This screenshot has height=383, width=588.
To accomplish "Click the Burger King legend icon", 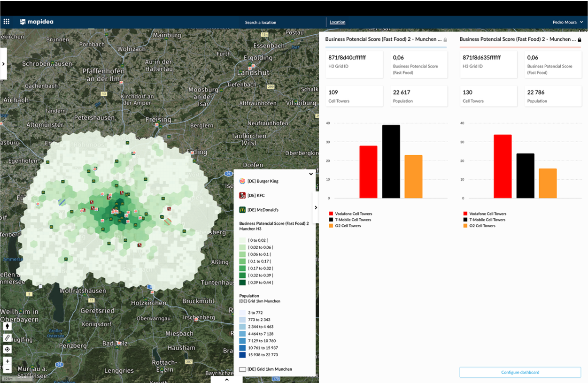I will (x=242, y=181).
